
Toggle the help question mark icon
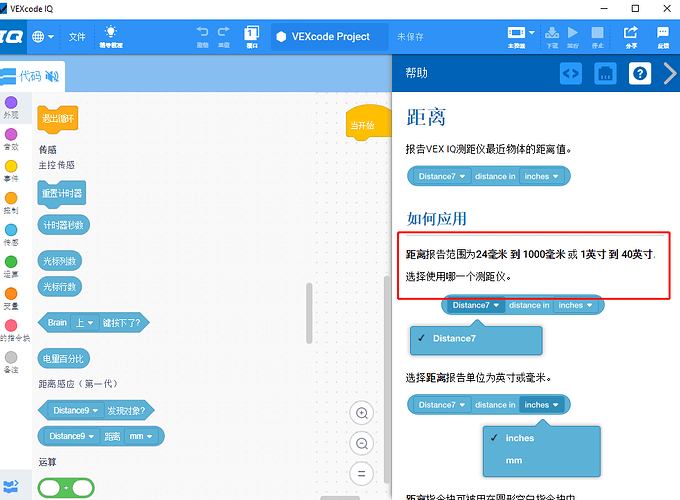click(x=640, y=73)
